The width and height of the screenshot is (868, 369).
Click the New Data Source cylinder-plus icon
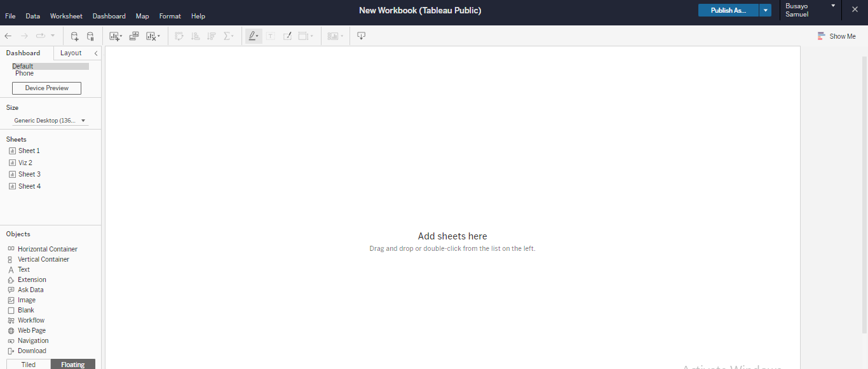click(x=74, y=36)
